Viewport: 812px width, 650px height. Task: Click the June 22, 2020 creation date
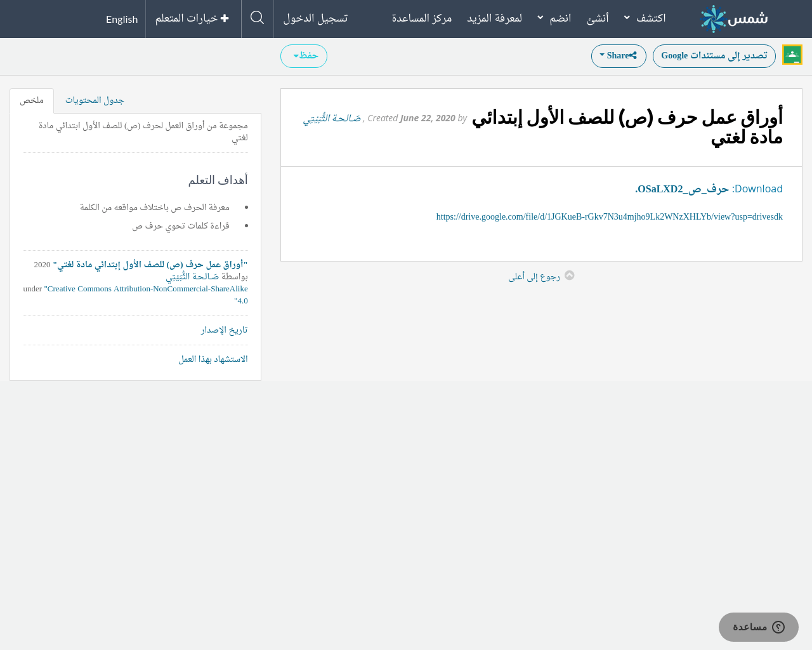[x=428, y=118]
